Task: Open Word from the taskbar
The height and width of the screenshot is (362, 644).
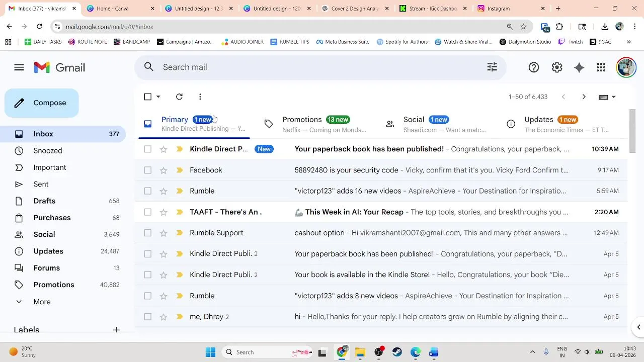Action: 433,352
